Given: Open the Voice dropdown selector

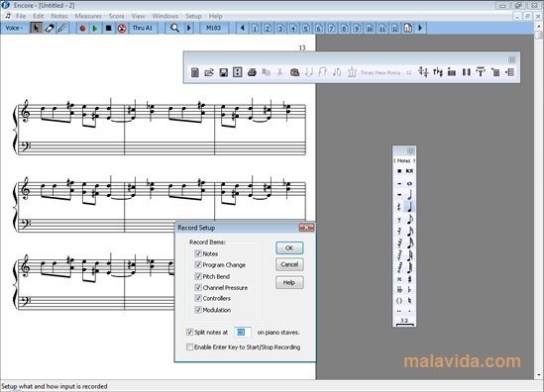Looking at the screenshot, I should click(14, 28).
